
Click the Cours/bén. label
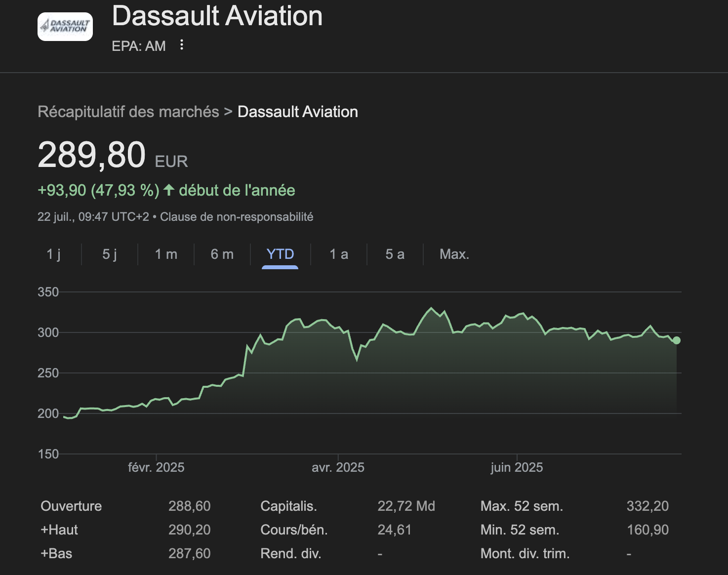294,530
